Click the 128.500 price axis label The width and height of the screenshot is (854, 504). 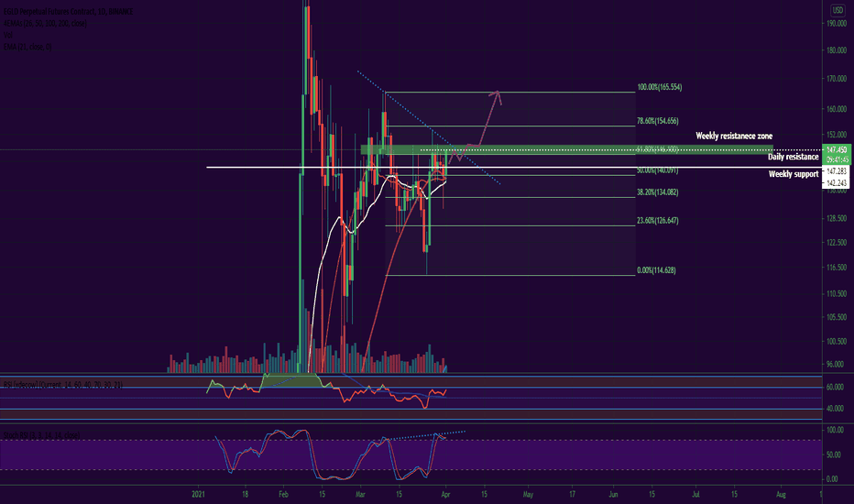(837, 218)
